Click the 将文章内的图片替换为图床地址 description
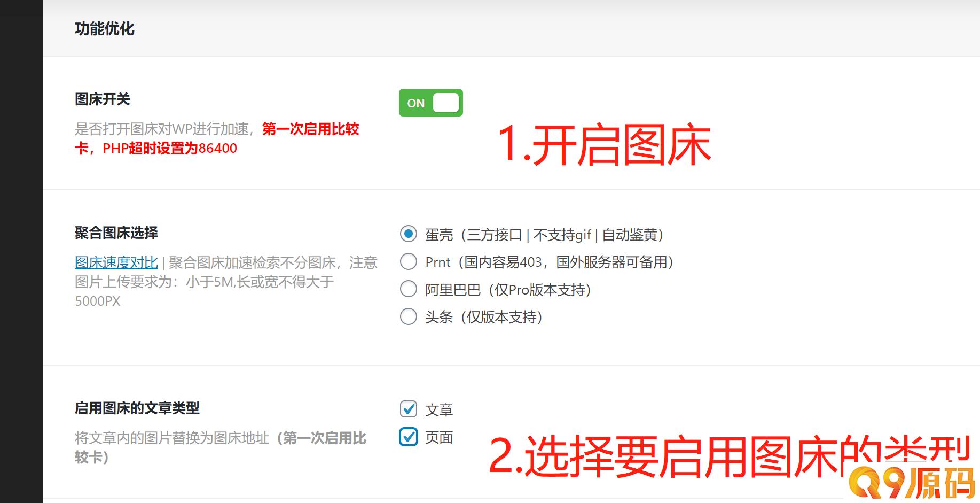The image size is (980, 503). 172,438
